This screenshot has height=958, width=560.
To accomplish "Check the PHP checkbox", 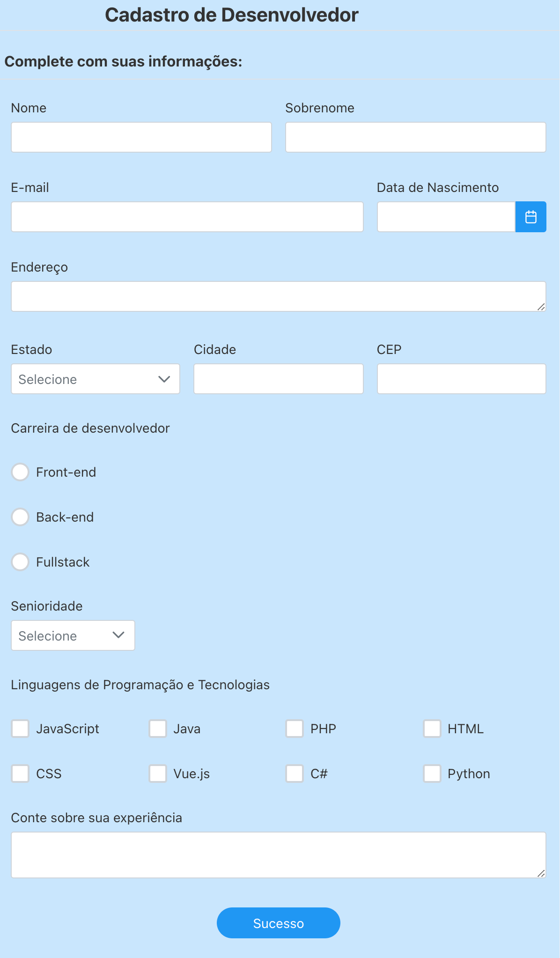I will (295, 729).
